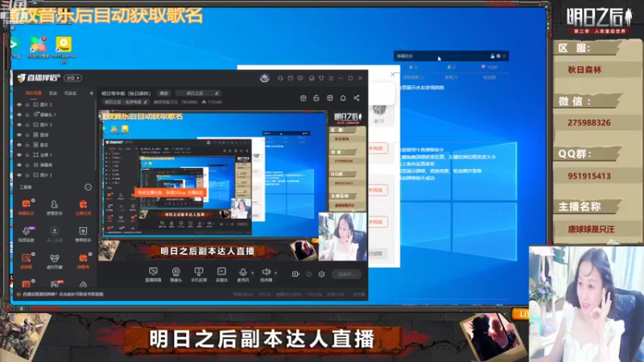Image resolution: width=644 pixels, height=362 pixels.
Task: Open the 多人连麦 tool
Action: (54, 234)
